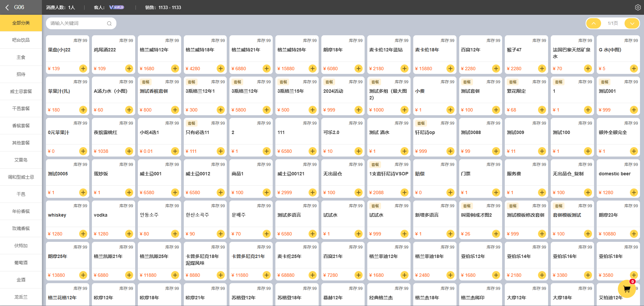
Task: Add vodka with plus icon
Action: 129,234
